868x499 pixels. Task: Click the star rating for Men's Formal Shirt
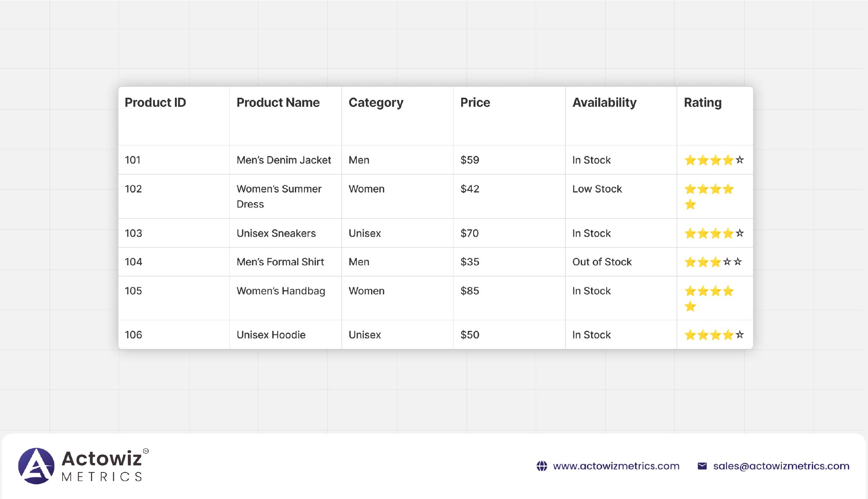click(713, 262)
